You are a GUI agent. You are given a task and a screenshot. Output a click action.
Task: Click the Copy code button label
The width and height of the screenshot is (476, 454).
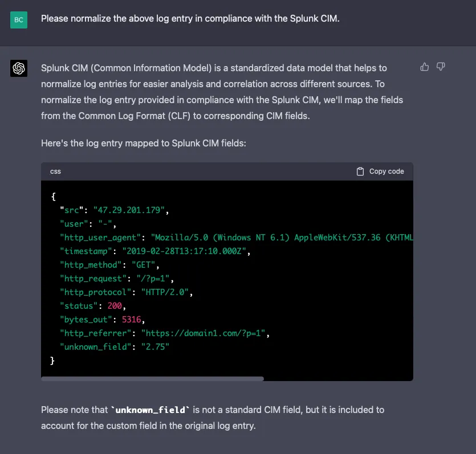387,171
